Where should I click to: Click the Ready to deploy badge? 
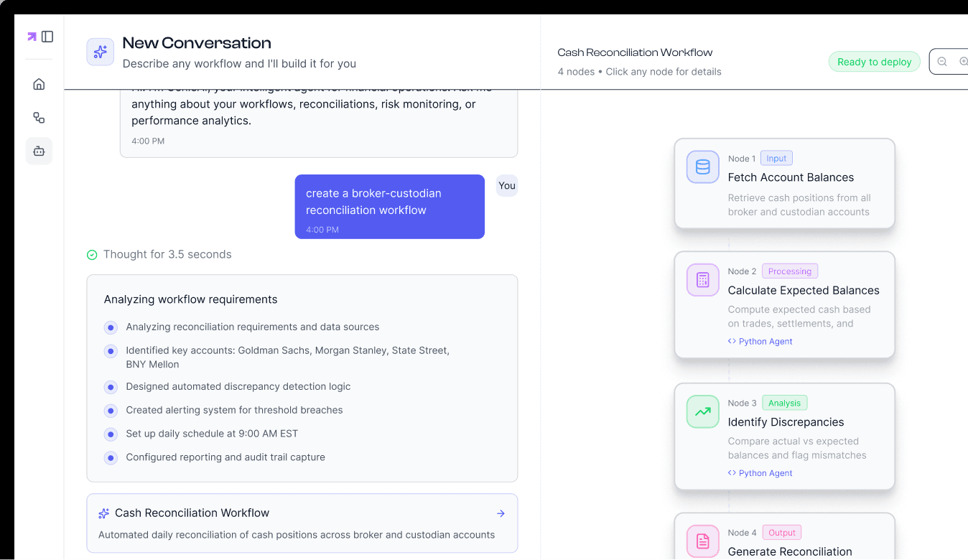874,62
